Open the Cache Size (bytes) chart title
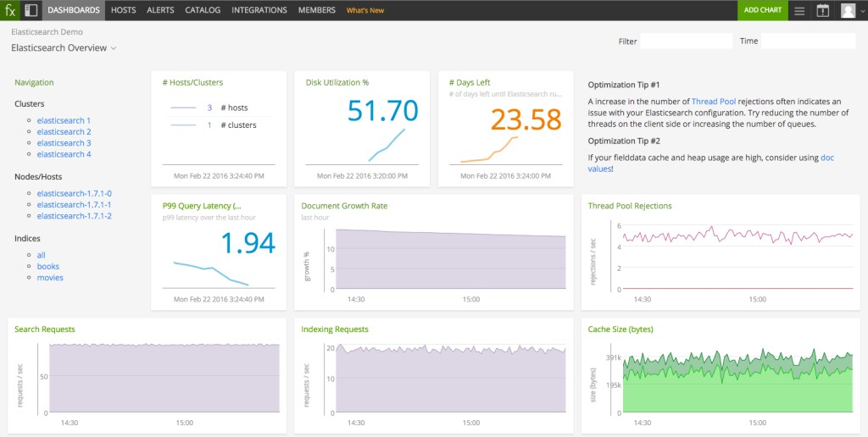 [x=620, y=329]
